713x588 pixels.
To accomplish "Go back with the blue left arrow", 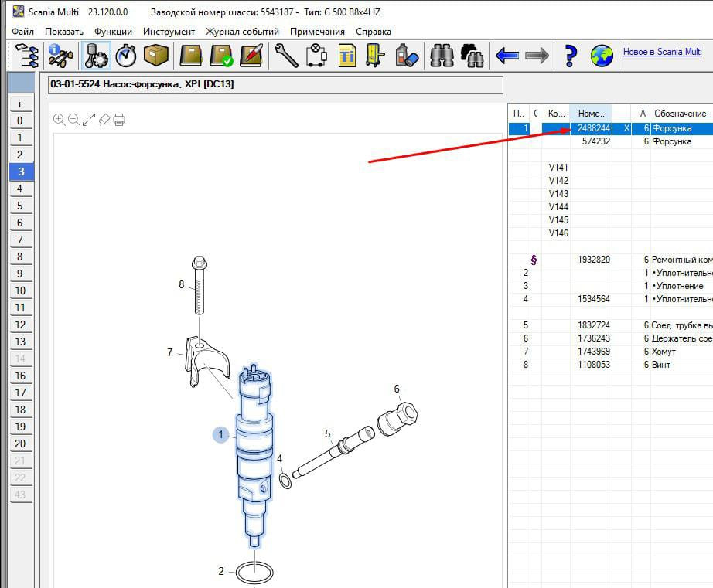I will coord(507,56).
